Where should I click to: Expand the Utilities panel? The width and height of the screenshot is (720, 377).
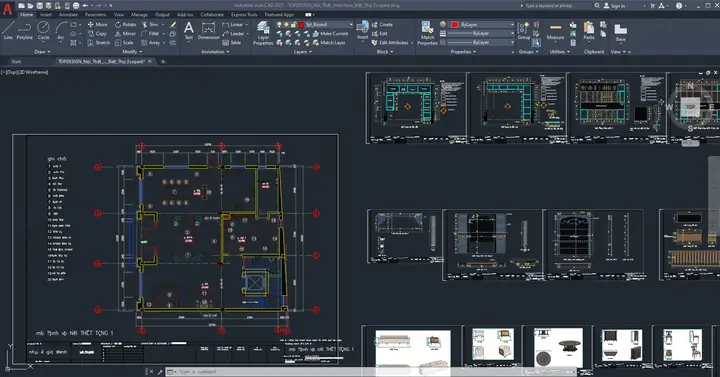click(560, 52)
